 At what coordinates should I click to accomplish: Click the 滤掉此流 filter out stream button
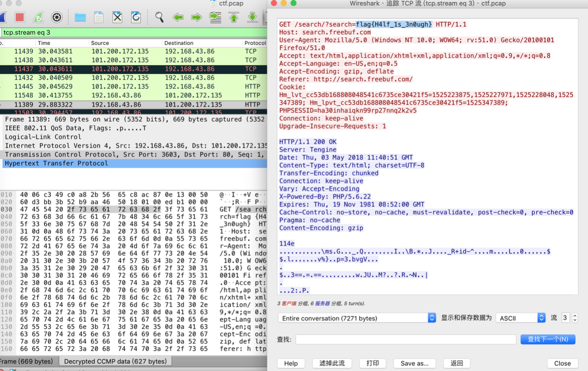[332, 363]
